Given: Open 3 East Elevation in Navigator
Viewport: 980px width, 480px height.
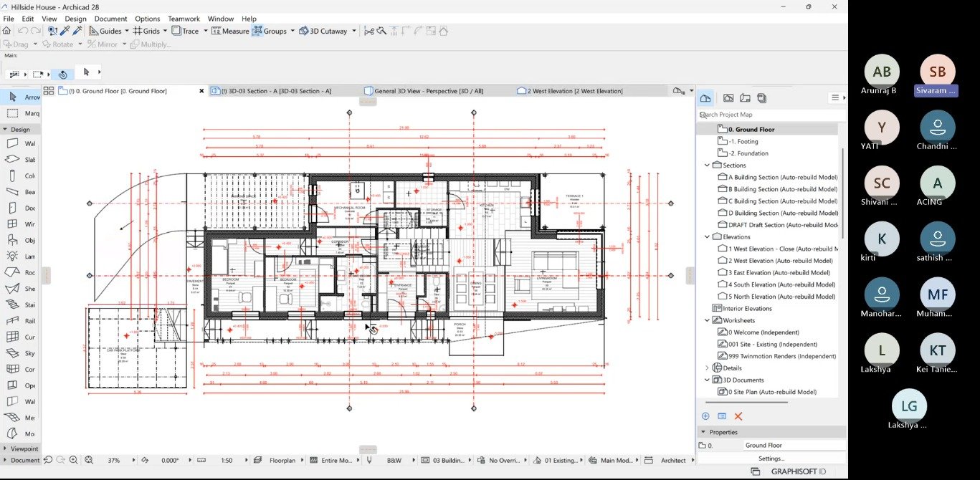Looking at the screenshot, I should (779, 272).
